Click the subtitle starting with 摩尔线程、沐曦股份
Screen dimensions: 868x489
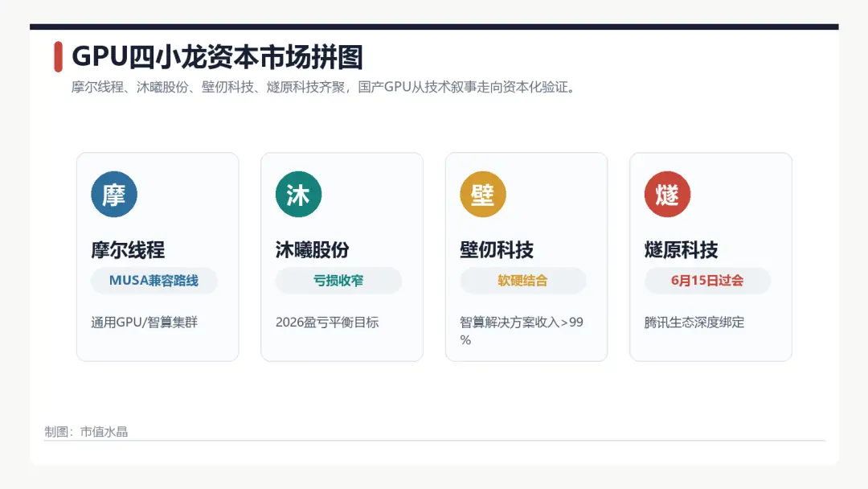click(325, 87)
